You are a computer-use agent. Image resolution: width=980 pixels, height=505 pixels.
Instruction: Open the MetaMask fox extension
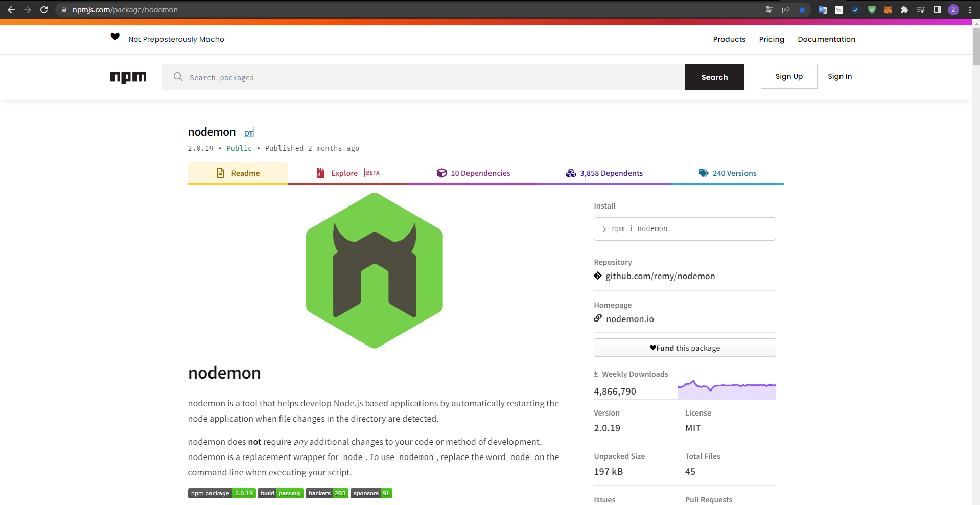888,10
